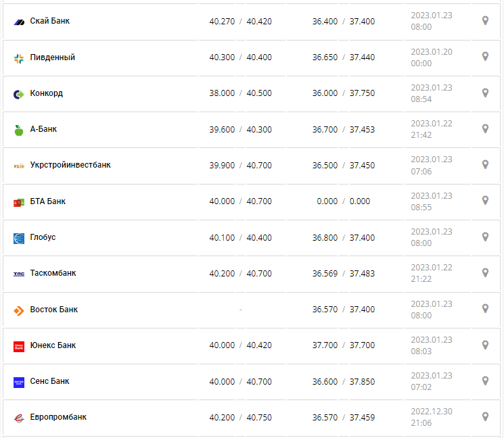Open the Восток Банк location pin

pos(485,308)
